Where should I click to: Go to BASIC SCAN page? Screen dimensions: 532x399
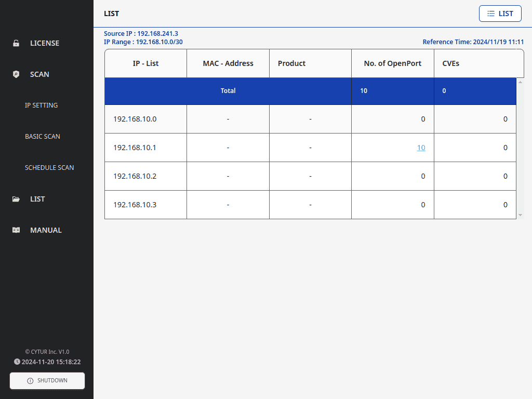[x=43, y=137]
